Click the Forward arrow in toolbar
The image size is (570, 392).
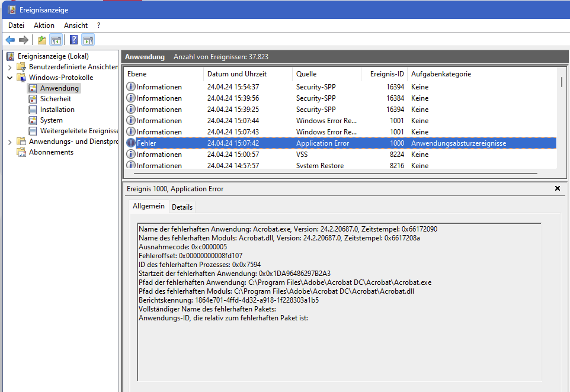point(24,40)
